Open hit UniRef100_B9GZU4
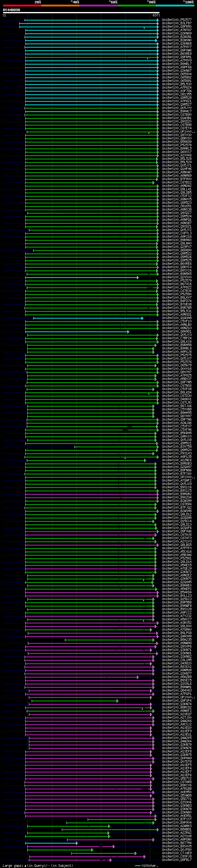Viewport: 197px width, 868px height. point(177,498)
